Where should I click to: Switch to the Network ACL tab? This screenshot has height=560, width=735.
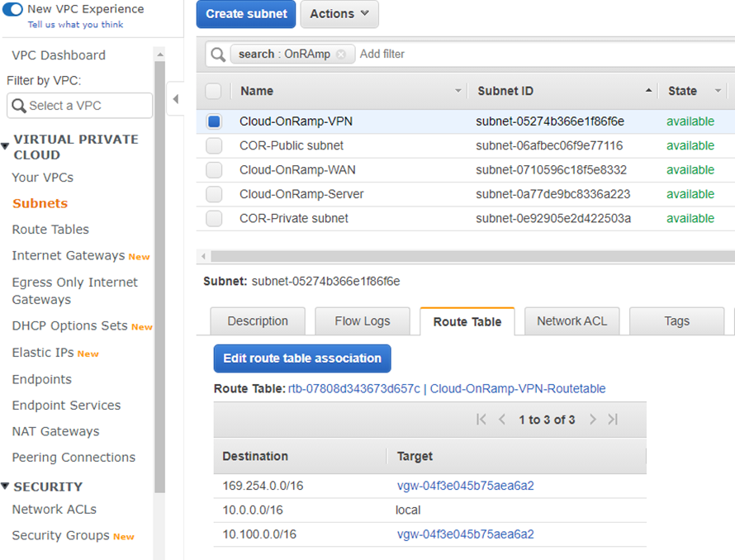571,321
